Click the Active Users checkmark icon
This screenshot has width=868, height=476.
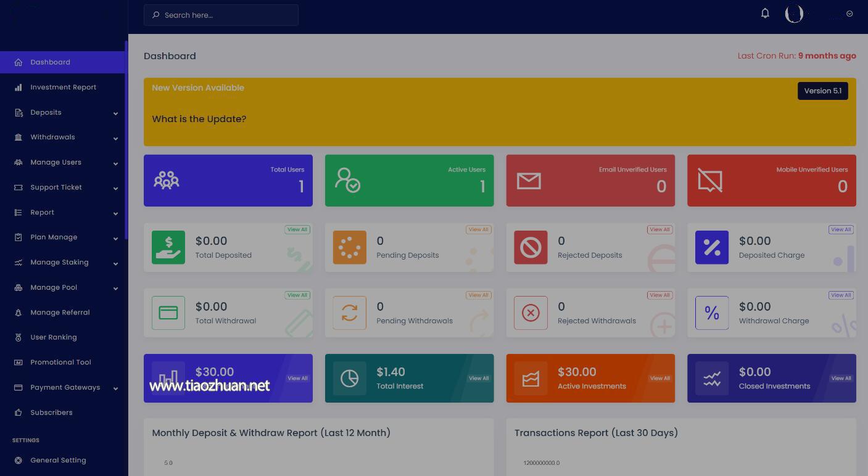click(x=348, y=180)
